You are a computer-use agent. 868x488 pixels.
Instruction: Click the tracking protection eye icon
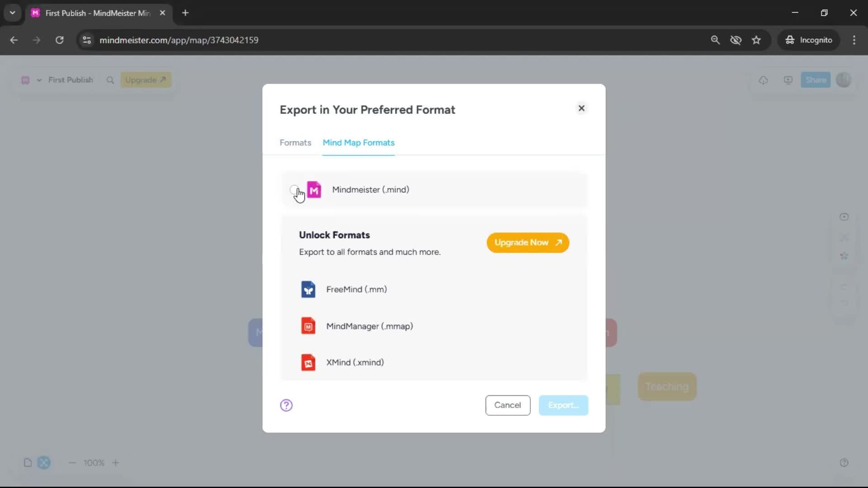coord(736,40)
